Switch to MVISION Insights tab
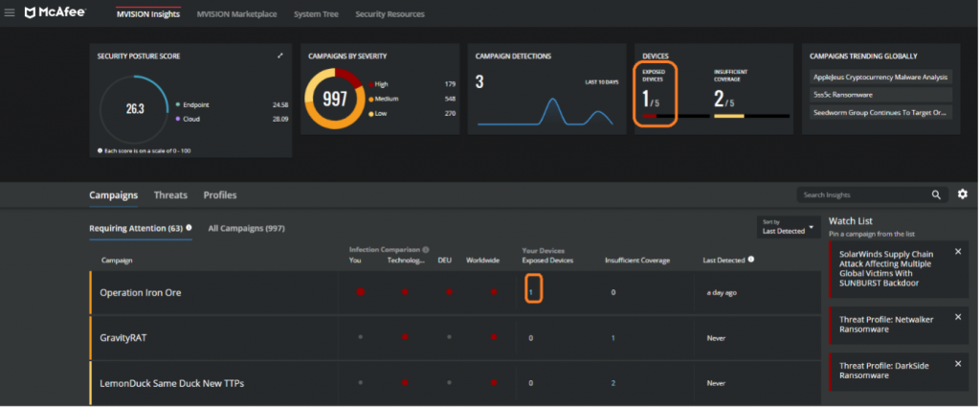Image resolution: width=980 pixels, height=408 pixels. (x=148, y=14)
